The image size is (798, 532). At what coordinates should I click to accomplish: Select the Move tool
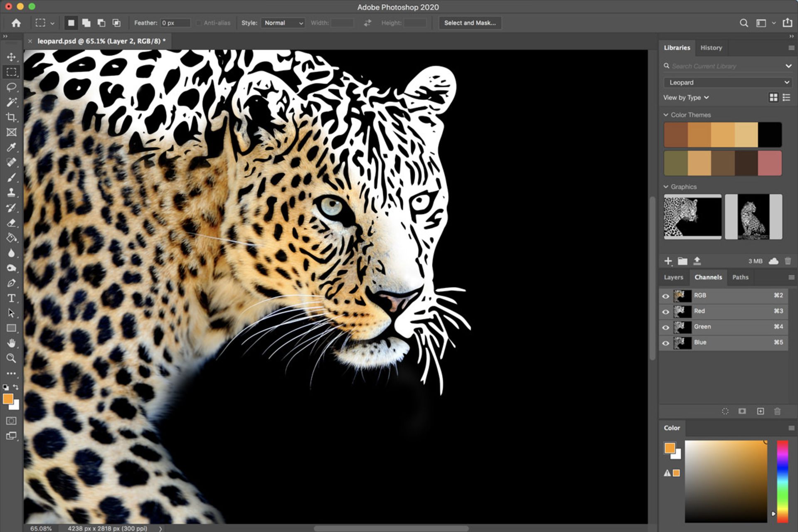coord(11,57)
